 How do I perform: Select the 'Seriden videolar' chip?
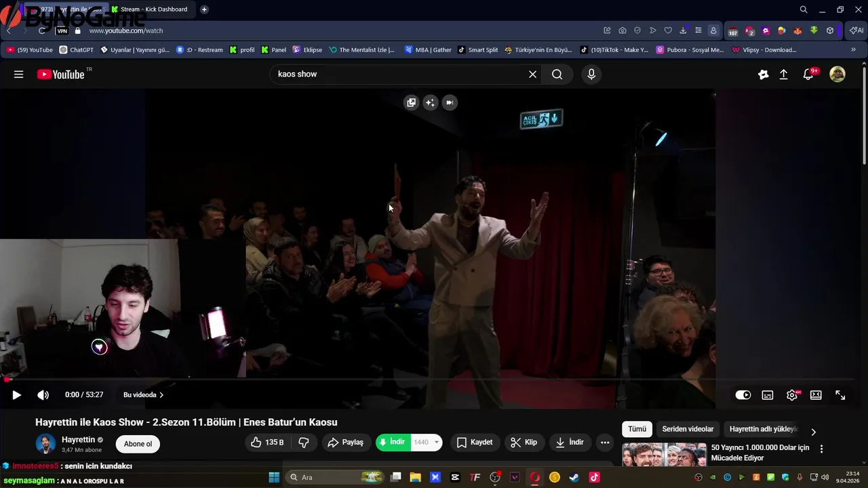(688, 429)
